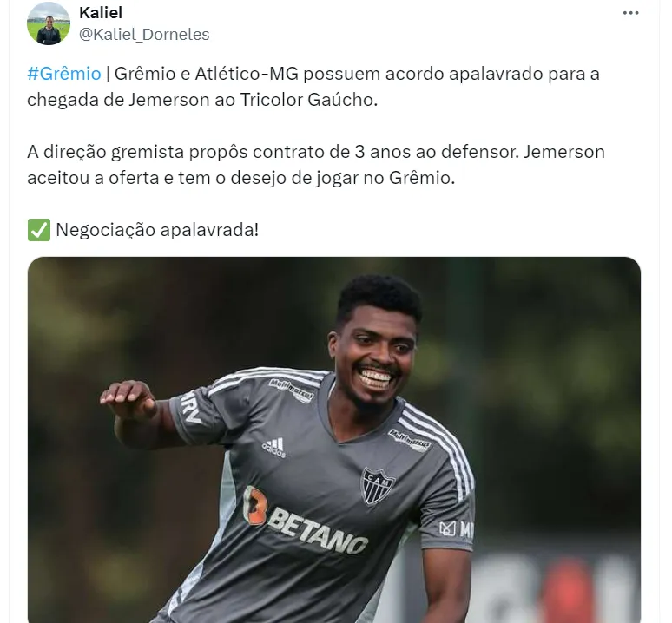Click the Adidas logo on the jersey
The image size is (672, 623).
[274, 448]
